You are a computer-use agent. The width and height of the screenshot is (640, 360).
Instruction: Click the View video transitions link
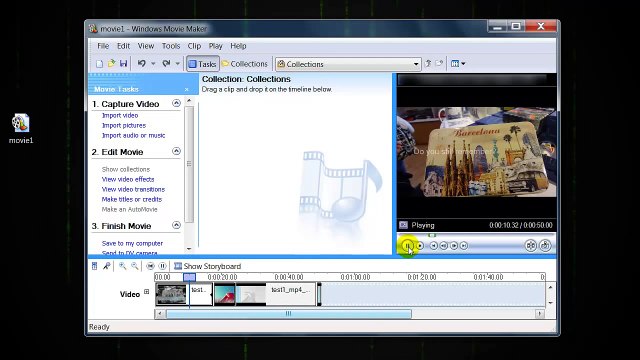pyautogui.click(x=133, y=189)
